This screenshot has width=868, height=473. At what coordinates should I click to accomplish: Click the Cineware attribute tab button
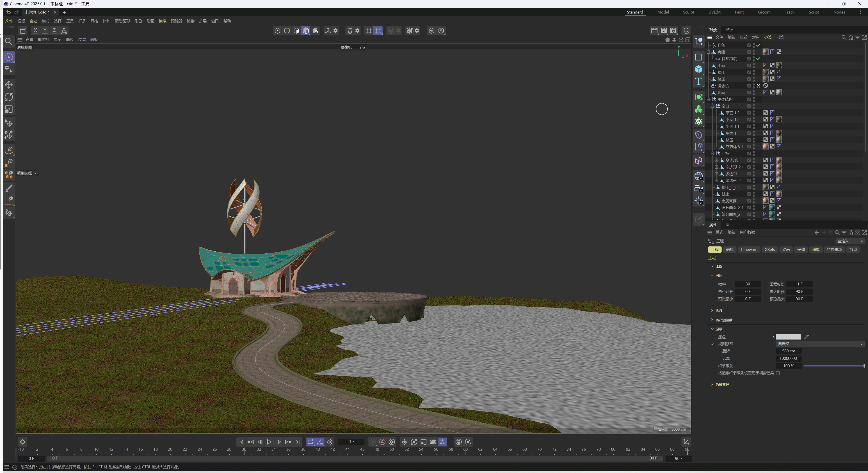point(749,250)
